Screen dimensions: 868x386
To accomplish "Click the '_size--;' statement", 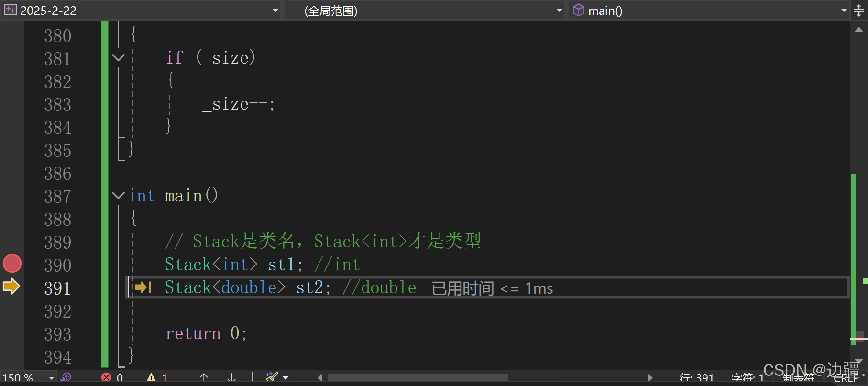I will tap(239, 104).
